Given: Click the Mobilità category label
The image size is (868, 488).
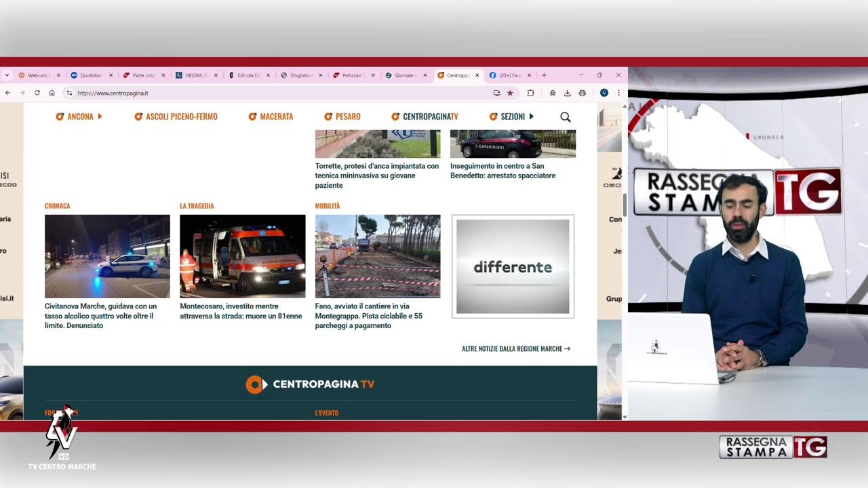Looking at the screenshot, I should (328, 206).
